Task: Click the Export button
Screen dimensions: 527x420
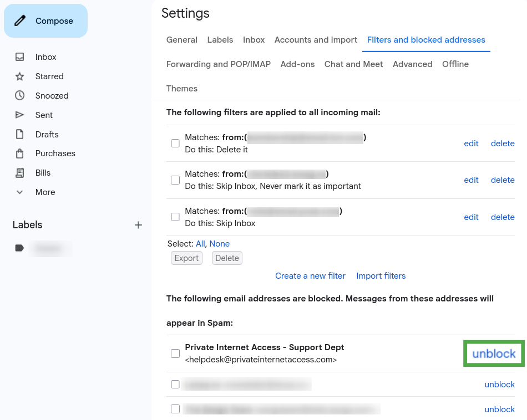Action: pyautogui.click(x=186, y=258)
